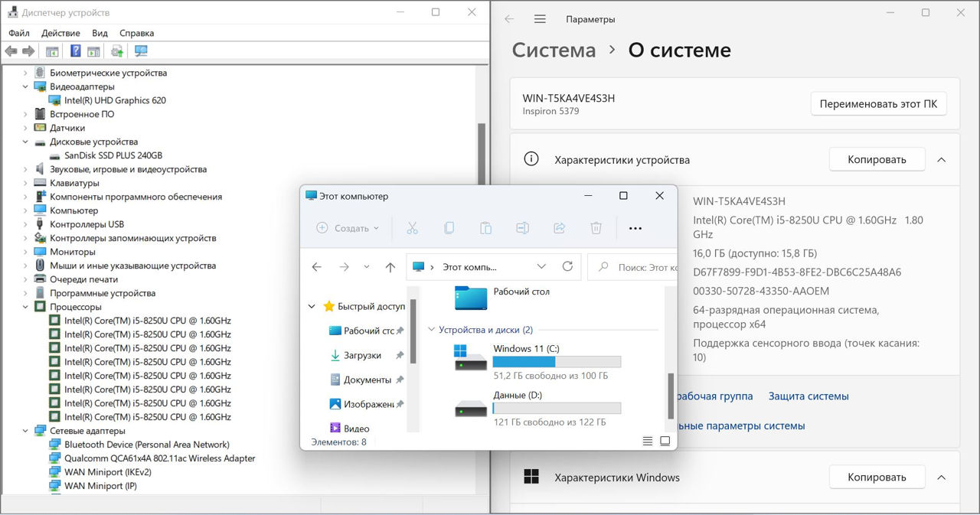
Task: Switch Explorer to large thumbnails view
Action: tap(665, 442)
